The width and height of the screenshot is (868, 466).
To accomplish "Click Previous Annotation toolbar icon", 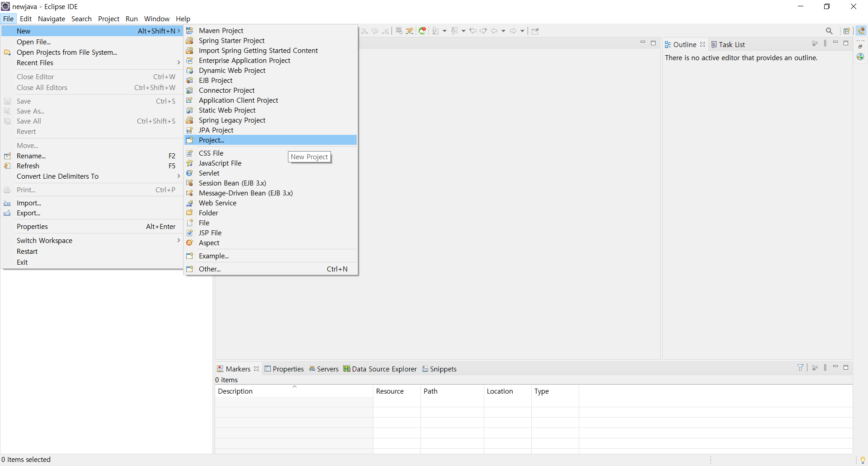I will pyautogui.click(x=454, y=31).
